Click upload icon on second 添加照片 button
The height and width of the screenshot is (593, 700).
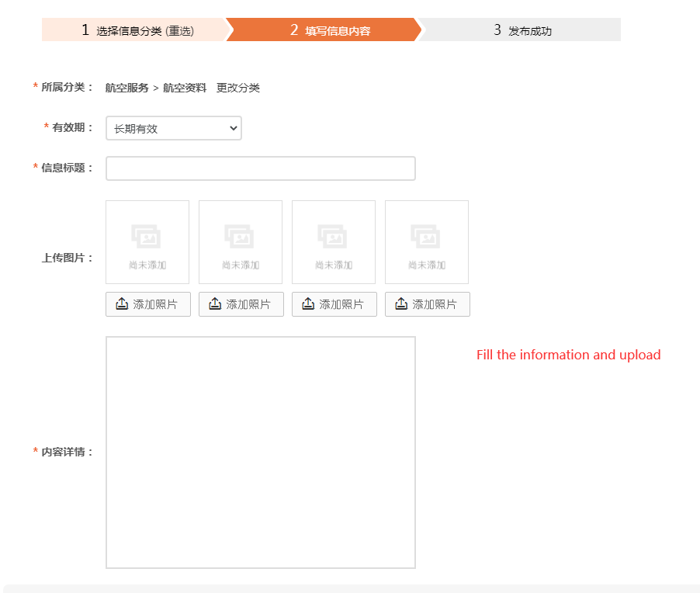(x=215, y=304)
